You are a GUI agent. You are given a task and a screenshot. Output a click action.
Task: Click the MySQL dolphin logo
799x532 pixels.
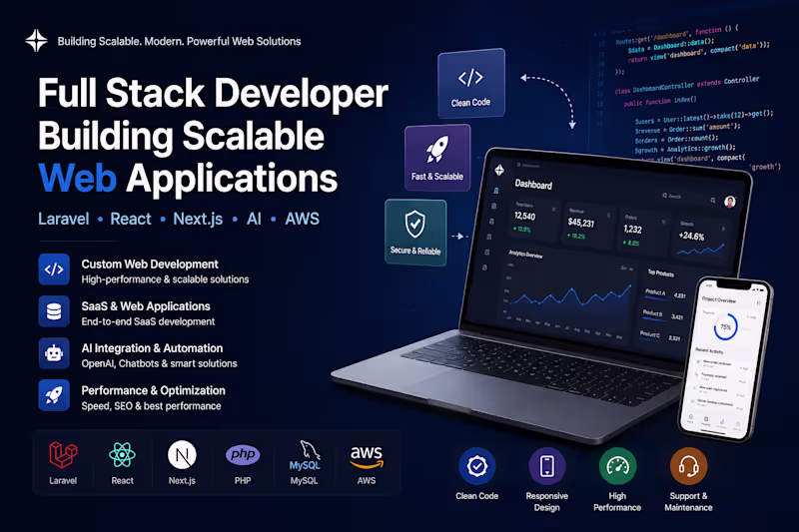tap(305, 455)
